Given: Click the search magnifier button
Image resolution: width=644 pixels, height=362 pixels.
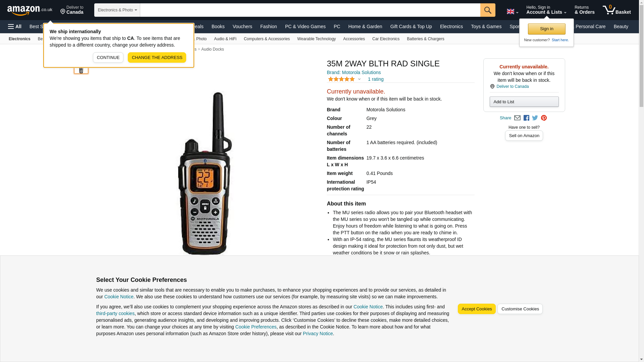Looking at the screenshot, I should coord(487,10).
